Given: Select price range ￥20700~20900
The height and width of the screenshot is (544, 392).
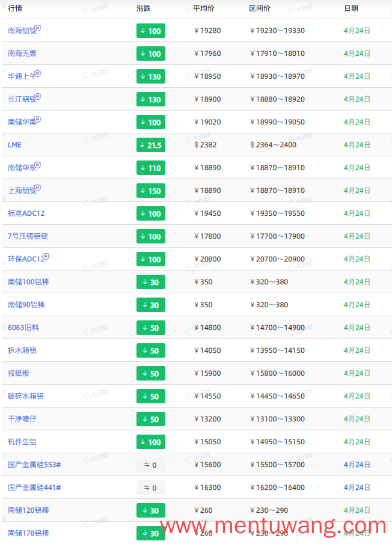Looking at the screenshot, I should pyautogui.click(x=277, y=259).
